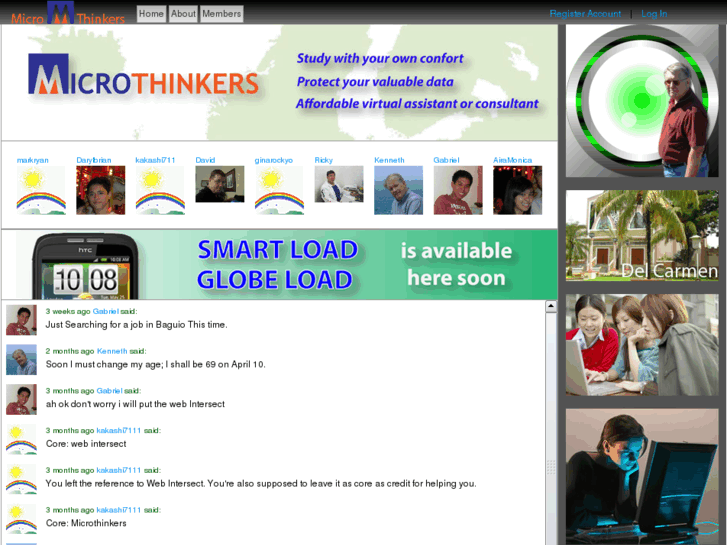Click the three students with laptop image
Image resolution: width=727 pixels, height=545 pixels.
642,345
